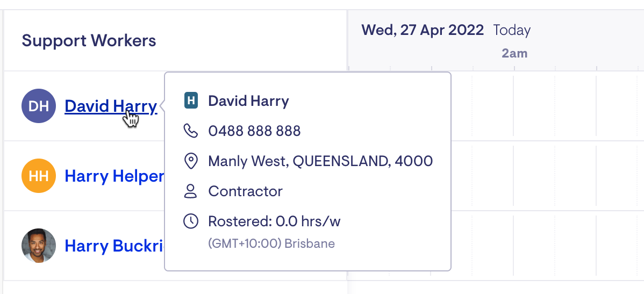Click David Harry name in popup card
Image resolution: width=644 pixels, height=294 pixels.
pyautogui.click(x=248, y=101)
